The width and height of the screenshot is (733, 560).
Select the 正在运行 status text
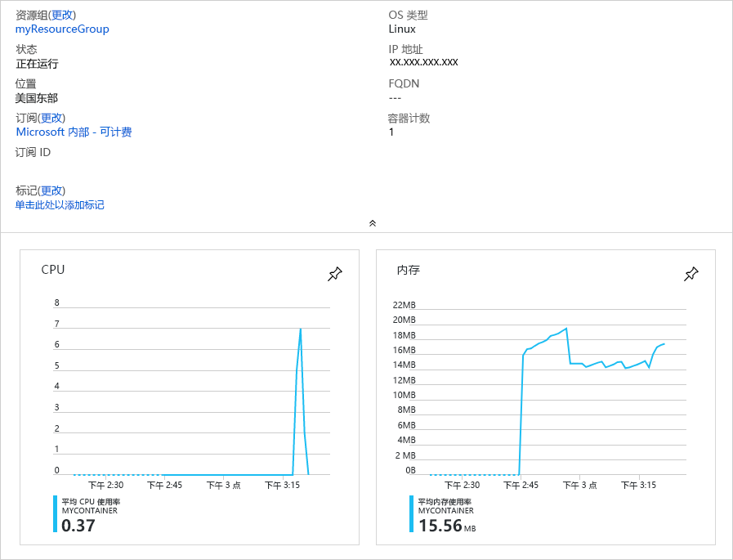[x=37, y=64]
